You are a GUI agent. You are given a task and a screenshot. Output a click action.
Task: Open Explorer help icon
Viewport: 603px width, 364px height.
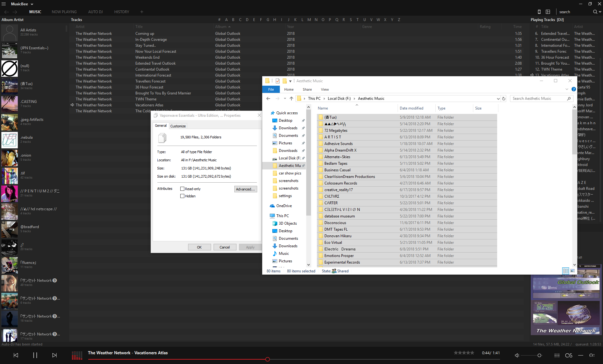point(574,89)
